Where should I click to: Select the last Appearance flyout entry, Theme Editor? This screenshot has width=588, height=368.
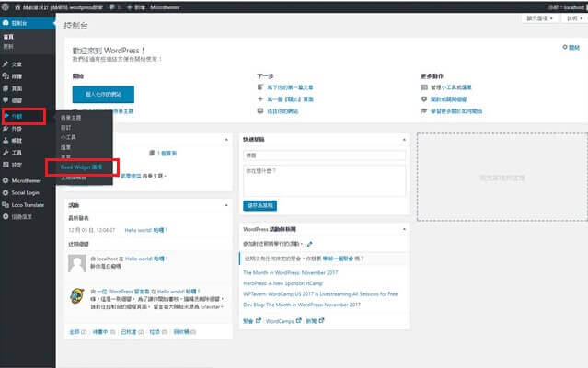pos(74,178)
